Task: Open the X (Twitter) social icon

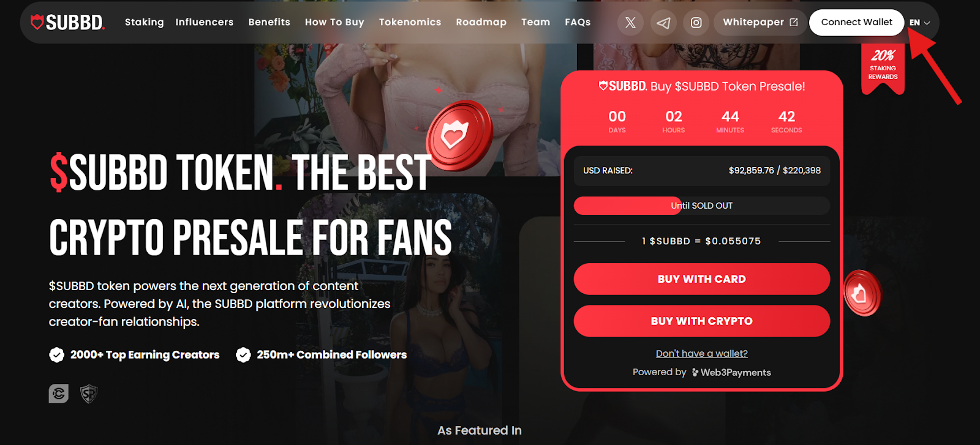Action: (x=630, y=23)
